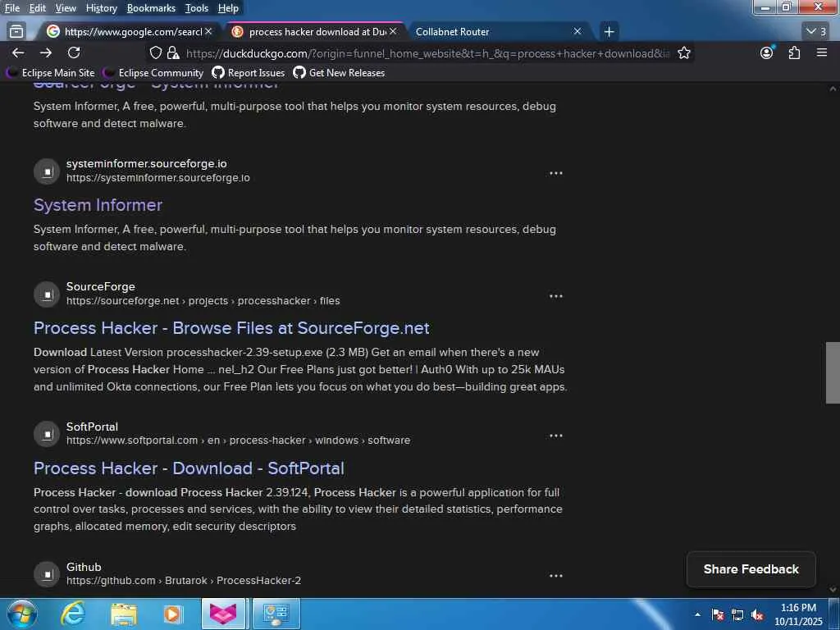Image resolution: width=840 pixels, height=630 pixels.
Task: Open the History menu
Action: click(101, 8)
